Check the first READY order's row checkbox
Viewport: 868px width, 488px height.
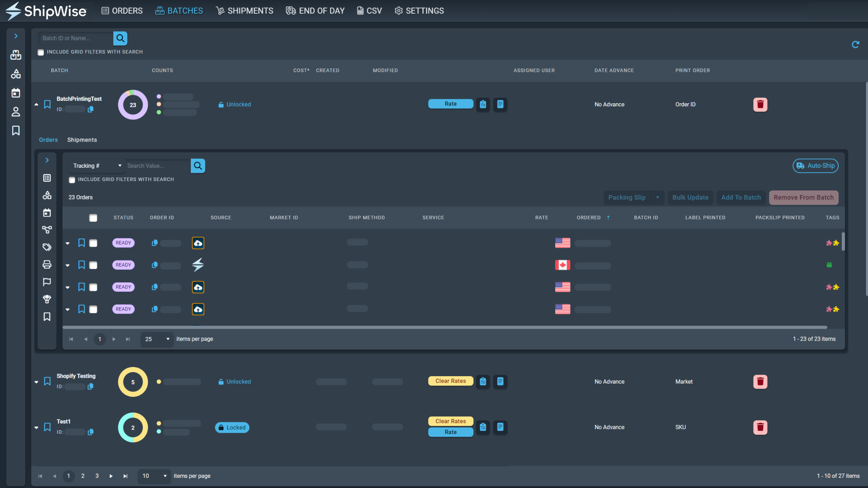(x=93, y=242)
